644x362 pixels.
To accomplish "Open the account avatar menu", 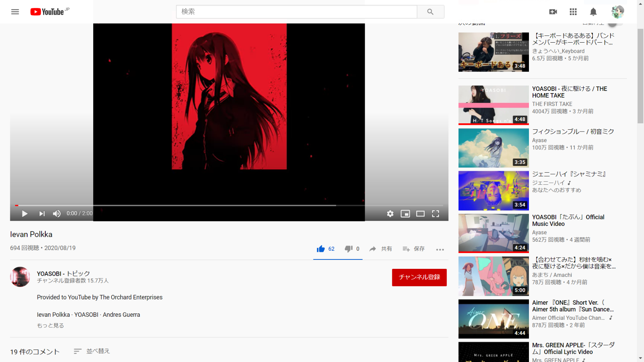I will click(617, 12).
